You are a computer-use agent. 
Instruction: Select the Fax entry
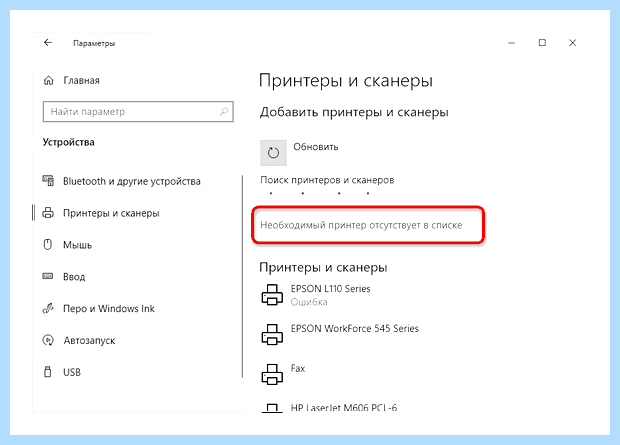(298, 368)
